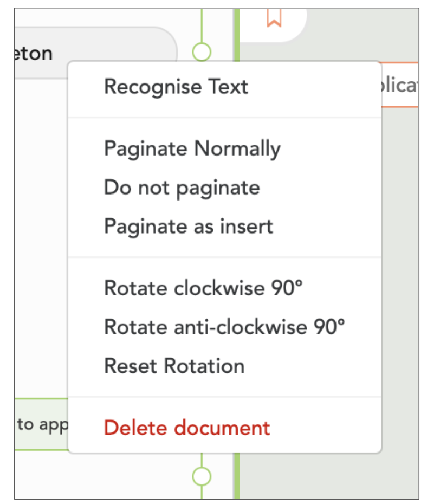Choose Paginate as insert
This screenshot has height=504, width=427.
click(x=224, y=227)
